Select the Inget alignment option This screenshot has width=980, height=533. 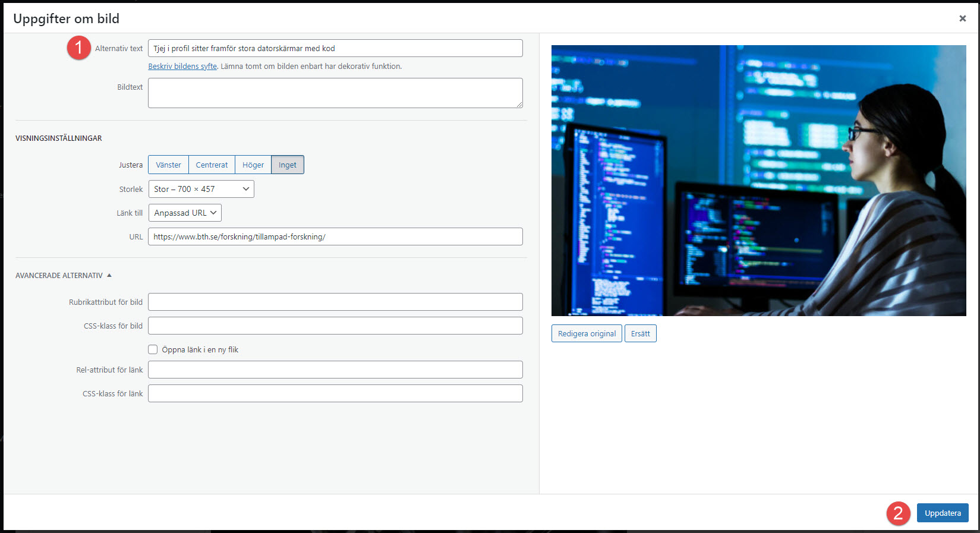(288, 165)
